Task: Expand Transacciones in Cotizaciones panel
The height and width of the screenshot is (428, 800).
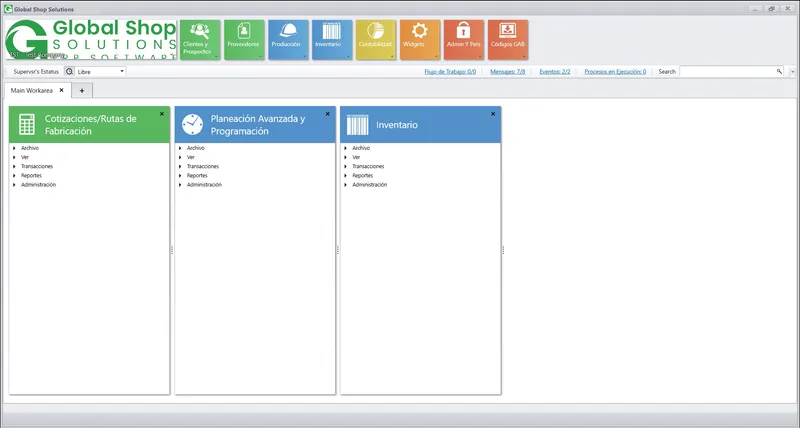Action: (14, 166)
